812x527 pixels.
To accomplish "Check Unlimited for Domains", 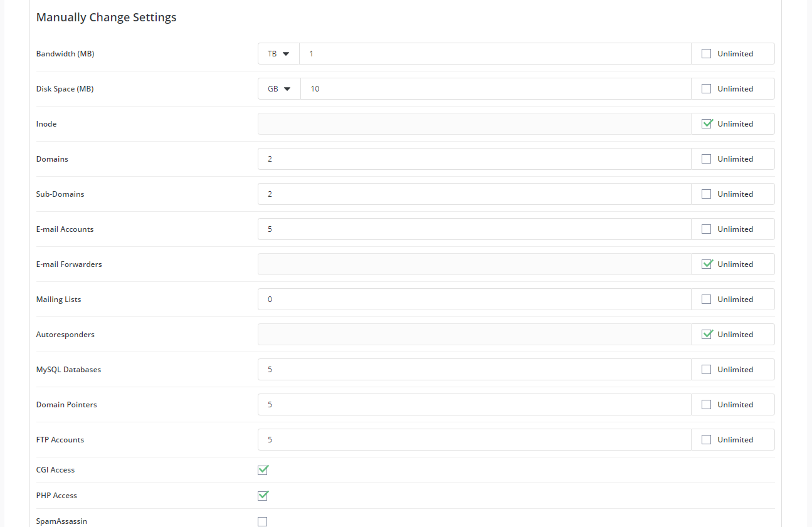I will coord(707,159).
